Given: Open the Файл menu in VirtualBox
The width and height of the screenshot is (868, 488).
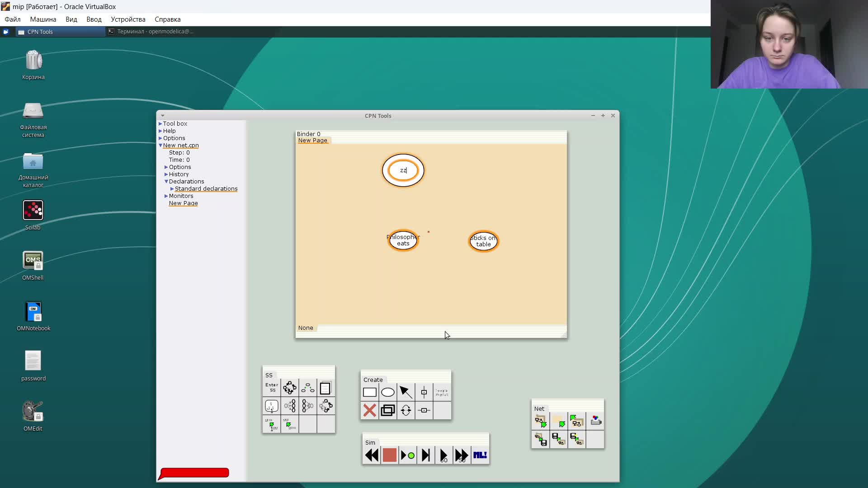Looking at the screenshot, I should [x=13, y=19].
